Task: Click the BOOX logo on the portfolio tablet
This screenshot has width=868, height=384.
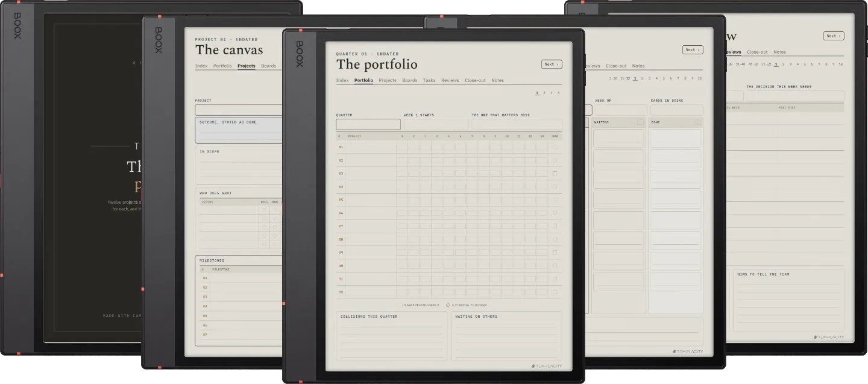Action: pos(300,54)
